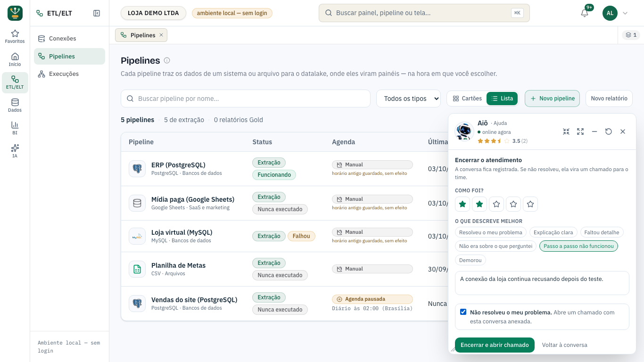Collapse the ETL/ELT sidebar panel
The image size is (644, 362).
coord(97,13)
